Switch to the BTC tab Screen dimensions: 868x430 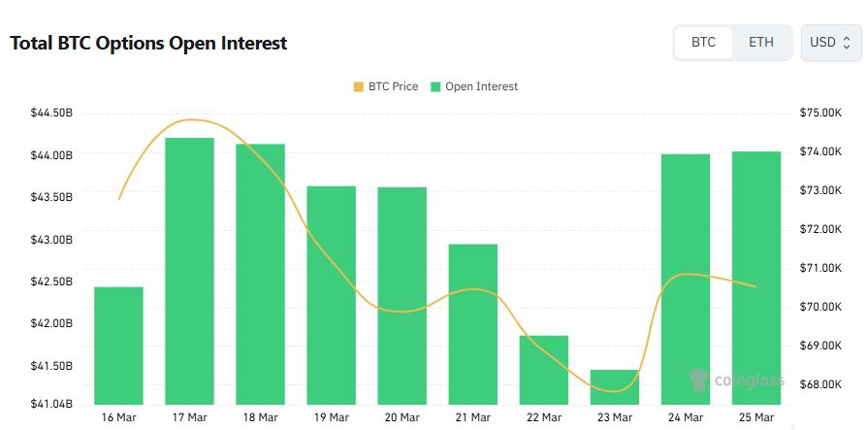[x=703, y=43]
